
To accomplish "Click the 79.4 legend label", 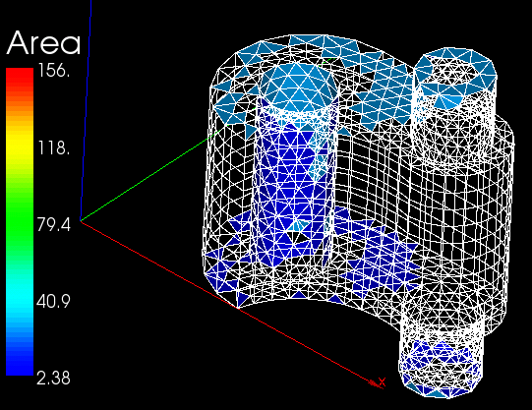I will [54, 224].
